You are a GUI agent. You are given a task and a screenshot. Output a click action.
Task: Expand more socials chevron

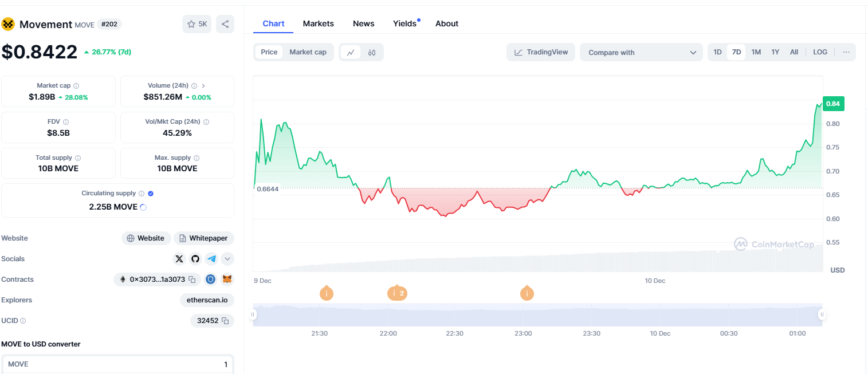point(227,259)
